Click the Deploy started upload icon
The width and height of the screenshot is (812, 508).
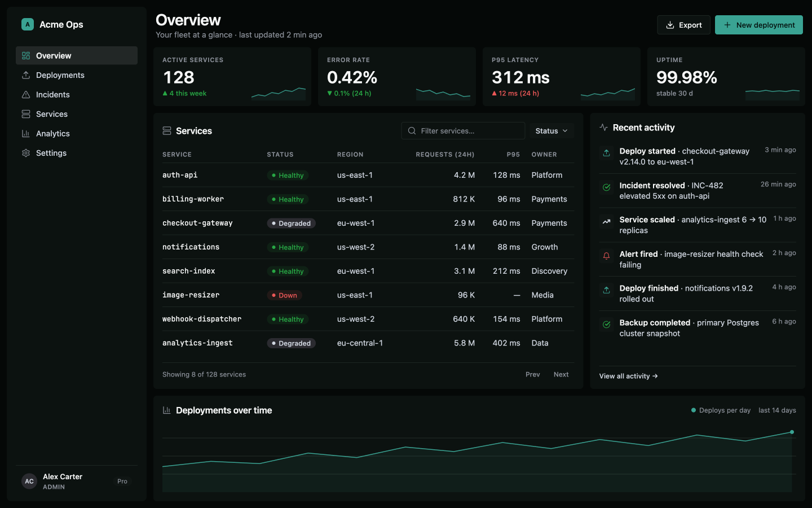(x=607, y=153)
